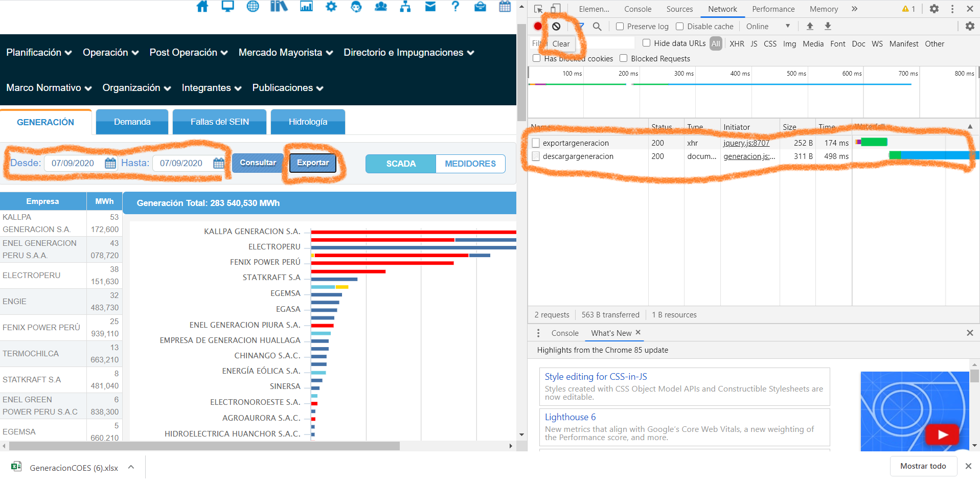Screen dimensions: 980x481
Task: Click the Hasta date input field
Action: (x=181, y=163)
